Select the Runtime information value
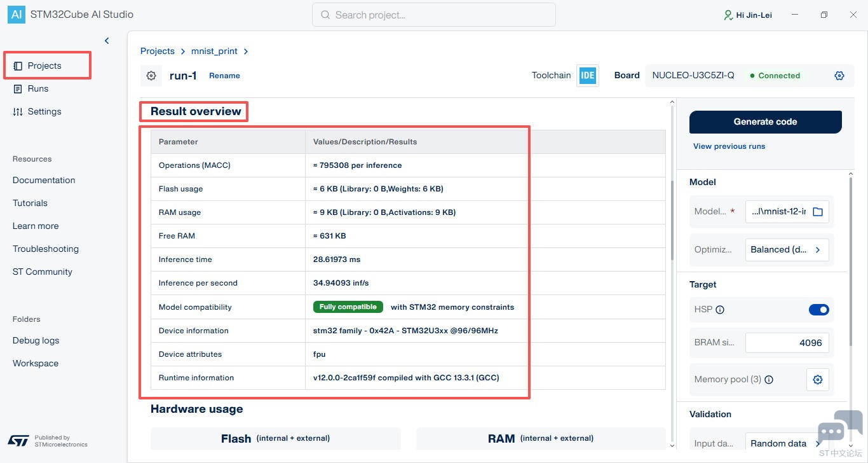 406,378
